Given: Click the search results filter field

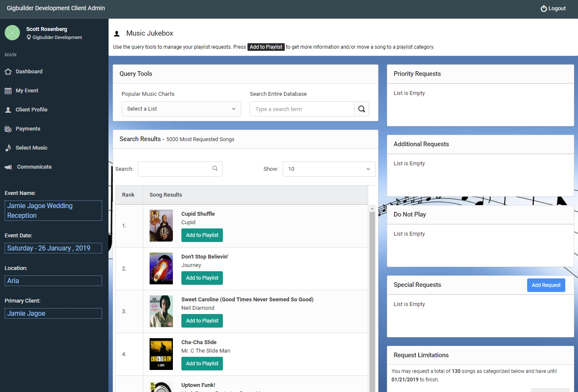Looking at the screenshot, I should pyautogui.click(x=176, y=169).
